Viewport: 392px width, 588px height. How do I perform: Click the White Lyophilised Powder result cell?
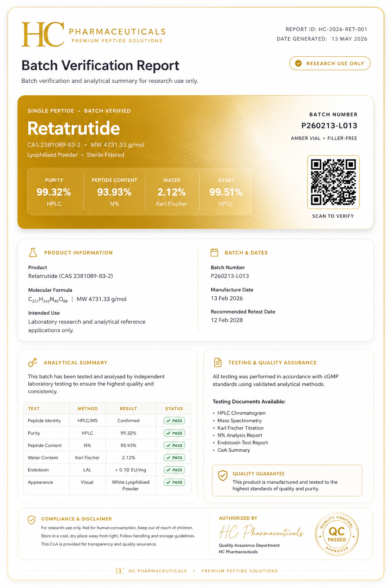[x=131, y=485]
